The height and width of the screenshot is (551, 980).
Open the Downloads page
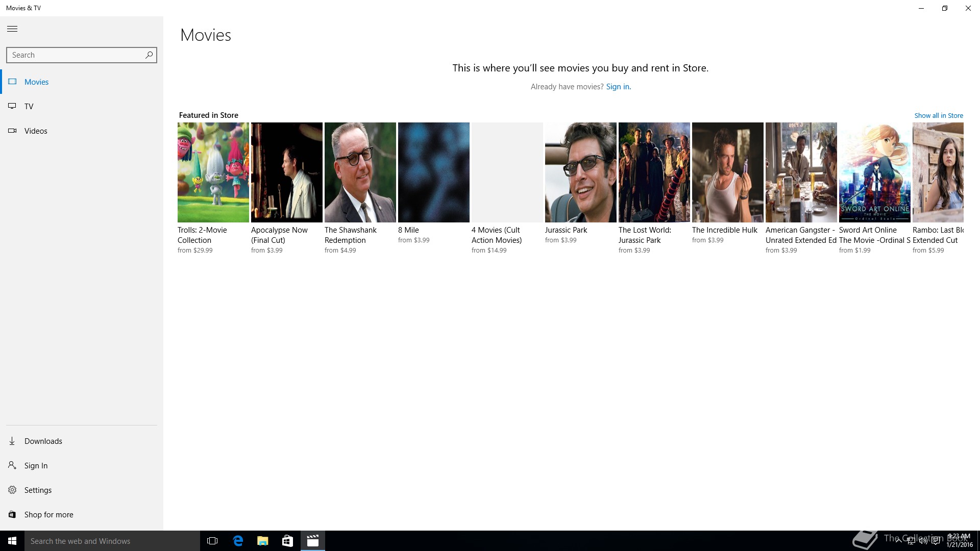(82, 441)
